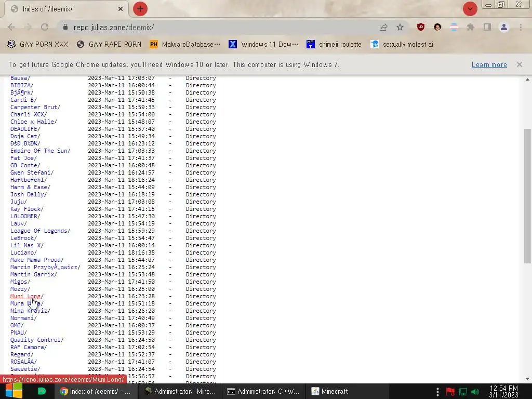
Task: Open the Lil Nas X/ directory
Action: click(x=27, y=245)
